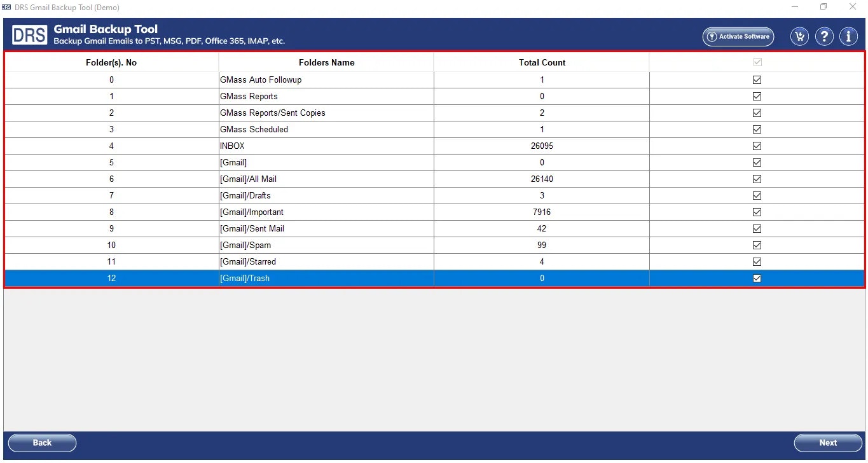
Task: Click folder number 11 cell
Action: pyautogui.click(x=111, y=261)
